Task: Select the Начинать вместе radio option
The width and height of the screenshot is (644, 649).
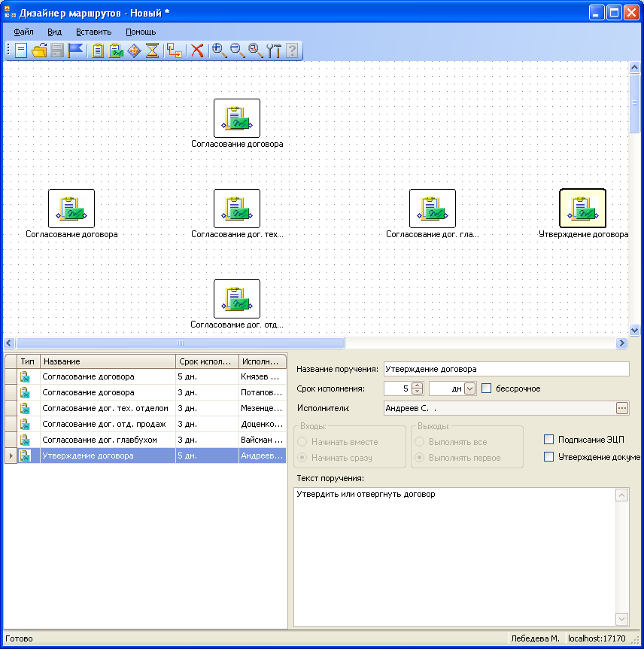Action: 302,442
